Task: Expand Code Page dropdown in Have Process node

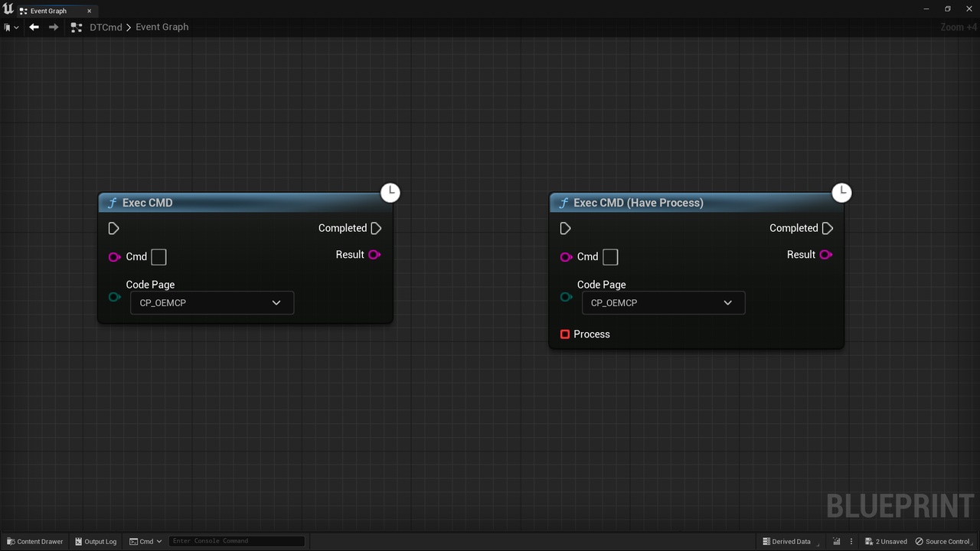Action: pyautogui.click(x=663, y=303)
